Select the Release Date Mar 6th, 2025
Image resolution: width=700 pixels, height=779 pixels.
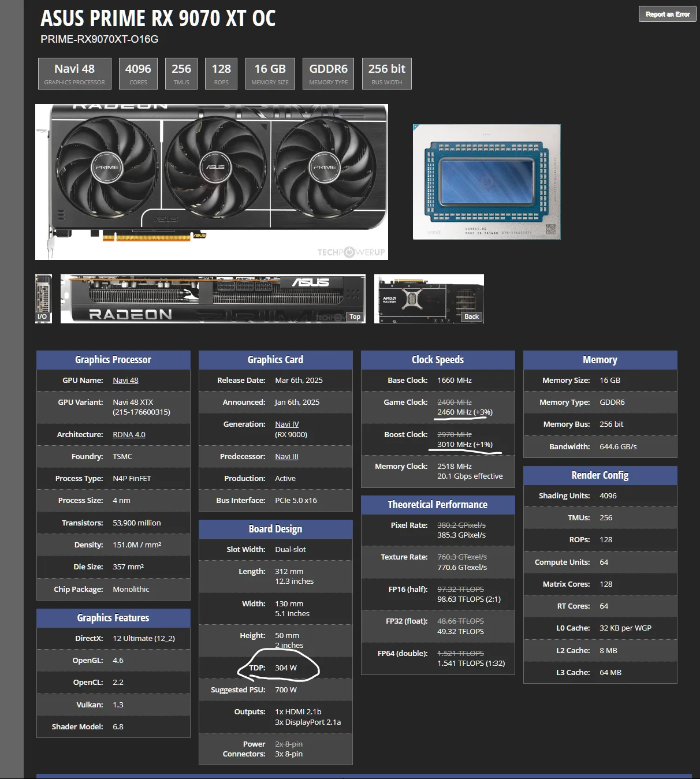pyautogui.click(x=299, y=380)
